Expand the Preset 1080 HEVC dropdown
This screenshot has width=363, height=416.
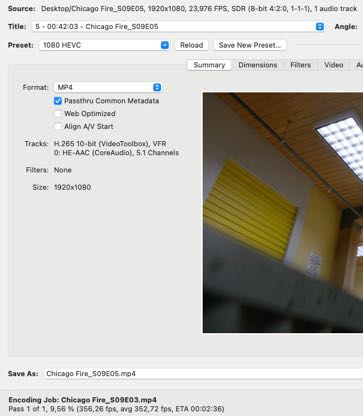tap(165, 45)
